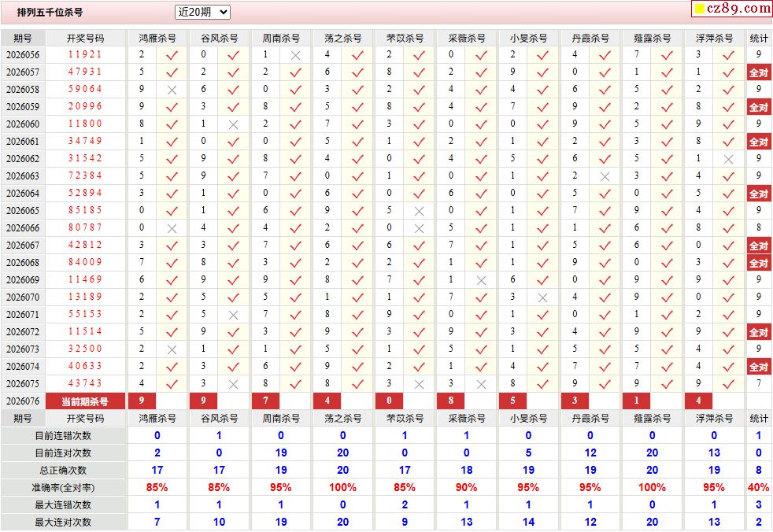Click the 90% accuracy under 采薇杀号
Image resolution: width=773 pixels, height=532 pixels.
pyautogui.click(x=466, y=488)
